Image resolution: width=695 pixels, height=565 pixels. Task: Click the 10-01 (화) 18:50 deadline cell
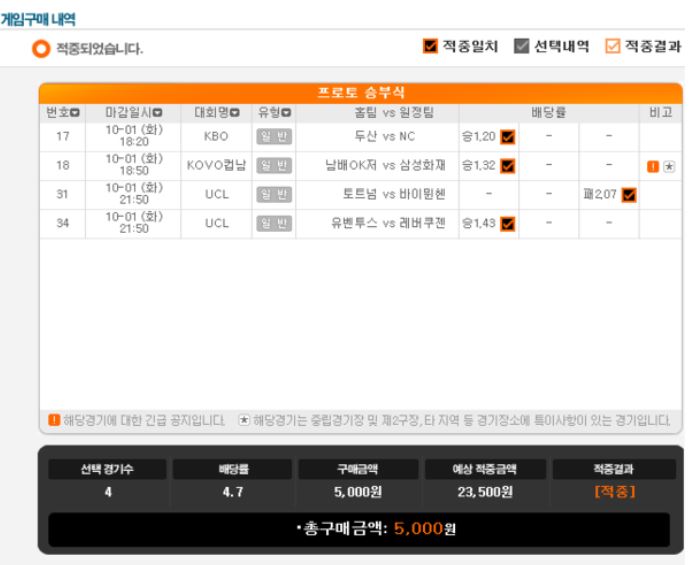click(x=134, y=164)
